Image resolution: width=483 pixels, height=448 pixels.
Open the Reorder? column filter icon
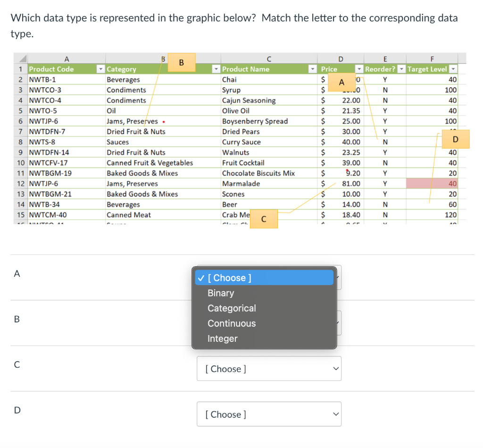coord(400,69)
